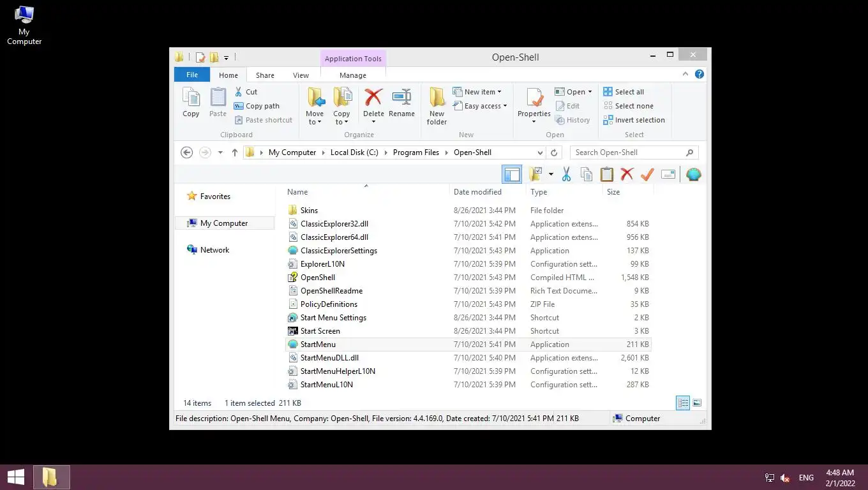Choose Copy path in the ribbon
Image resolution: width=868 pixels, height=490 pixels.
click(x=257, y=106)
